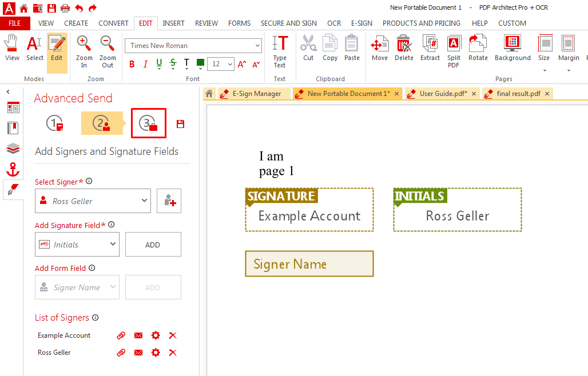Add a new signer with person-plus button
588x376 pixels.
click(169, 201)
